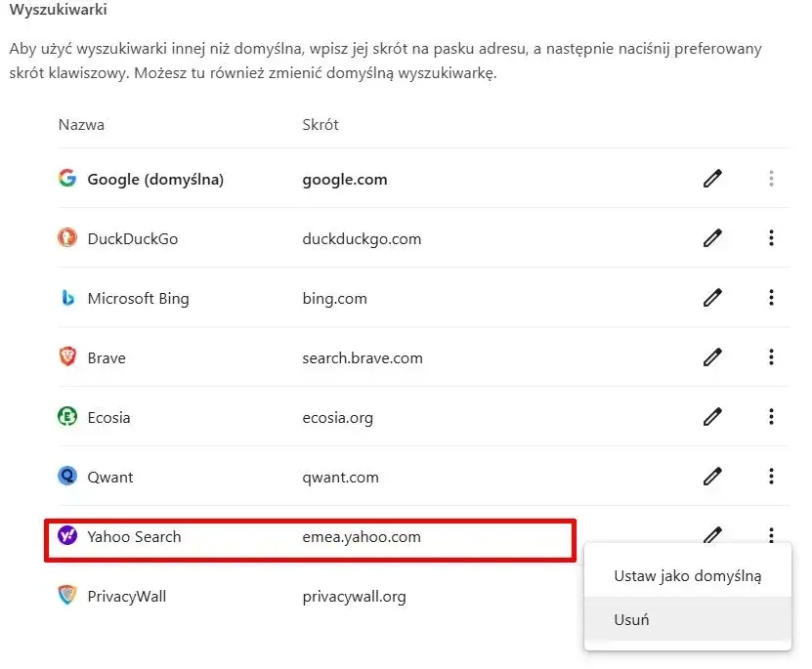
Task: Click the Wyszukiwarki heading
Action: point(58,10)
